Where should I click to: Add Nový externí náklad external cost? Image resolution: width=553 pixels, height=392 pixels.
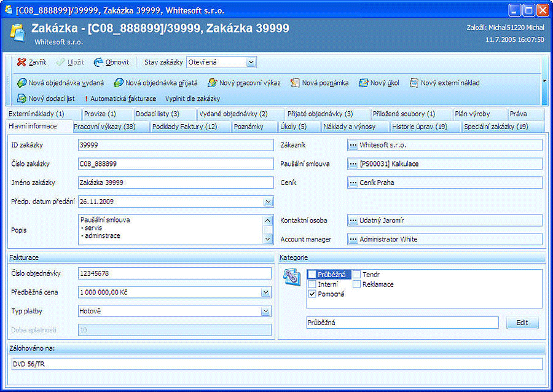coord(444,82)
